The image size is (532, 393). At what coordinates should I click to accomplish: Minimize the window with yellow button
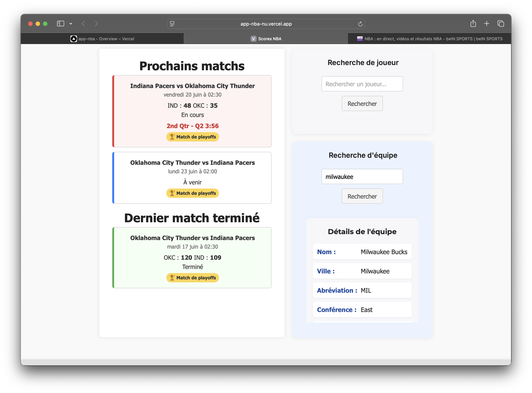(38, 24)
